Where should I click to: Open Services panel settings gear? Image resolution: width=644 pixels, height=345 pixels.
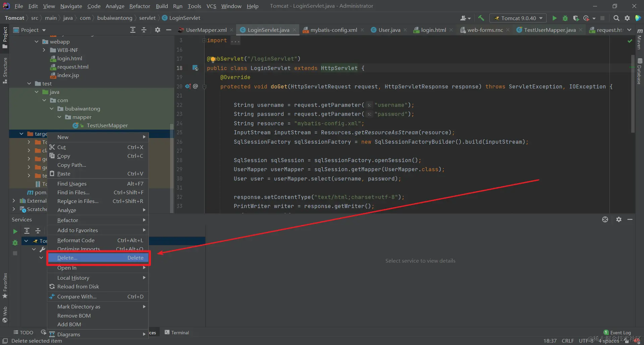click(619, 219)
